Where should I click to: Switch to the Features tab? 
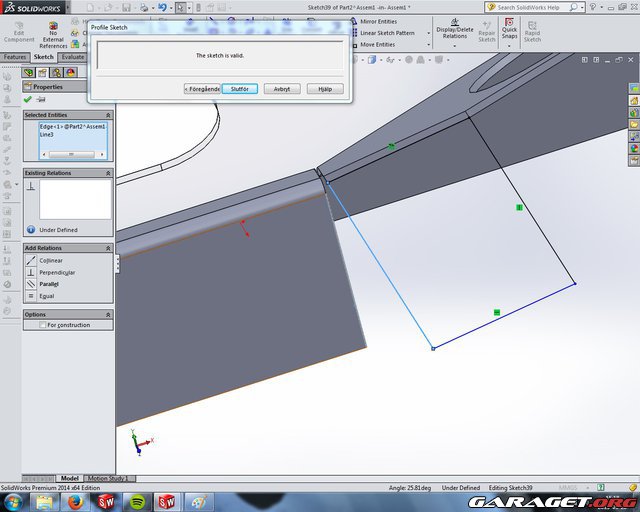click(15, 57)
